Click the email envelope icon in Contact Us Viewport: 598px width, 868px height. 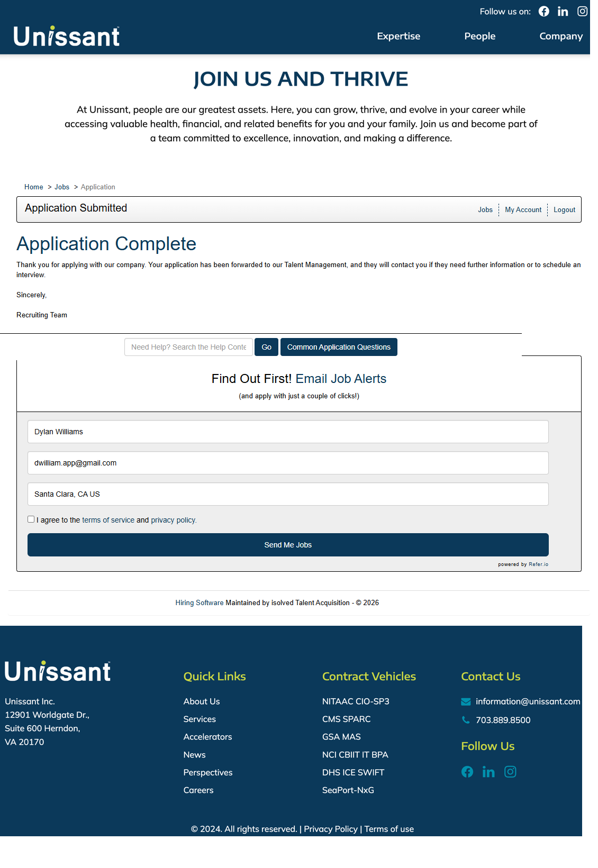click(466, 702)
